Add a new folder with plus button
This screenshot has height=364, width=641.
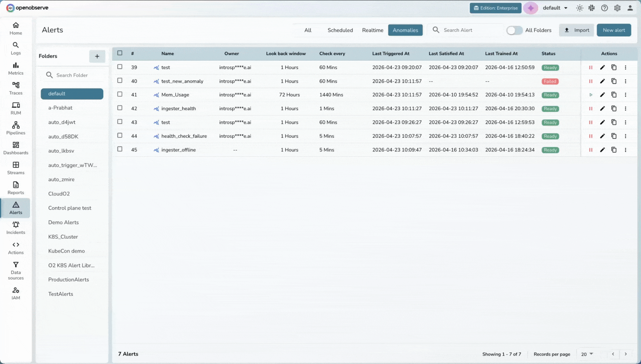(97, 56)
